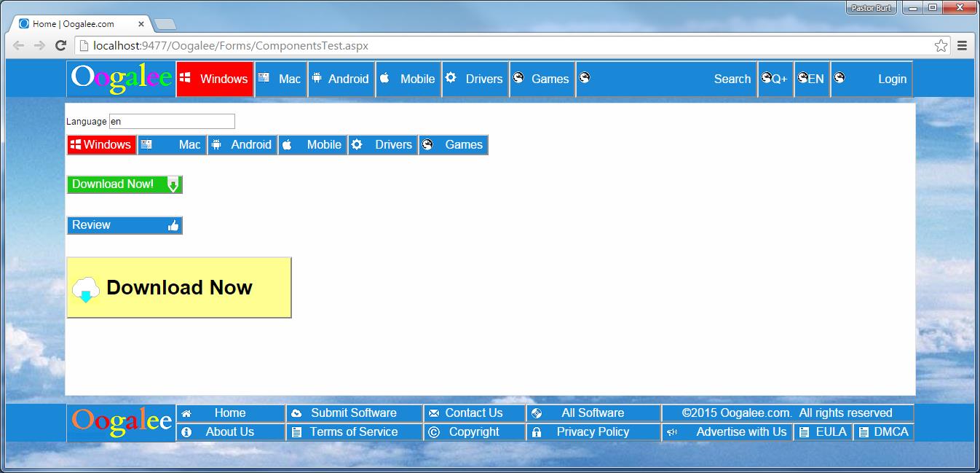This screenshot has height=473, width=980.
Task: Open the About Us footer link
Action: click(x=231, y=432)
